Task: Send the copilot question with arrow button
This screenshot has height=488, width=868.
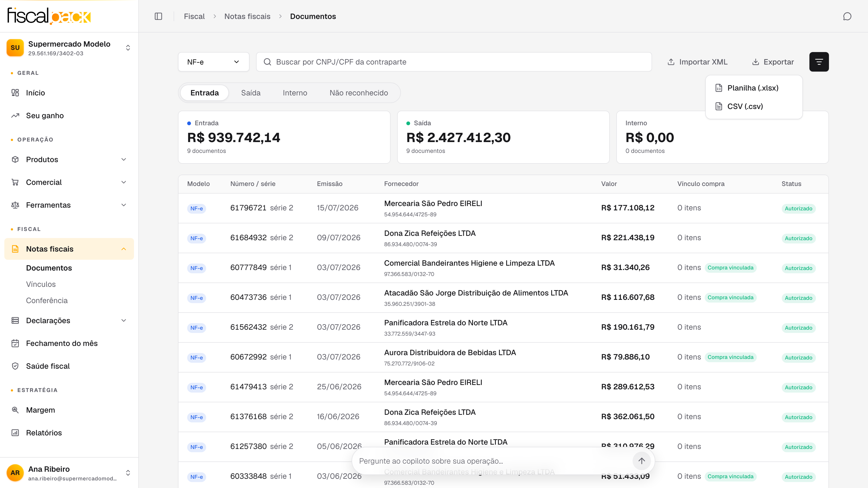Action: 642,461
